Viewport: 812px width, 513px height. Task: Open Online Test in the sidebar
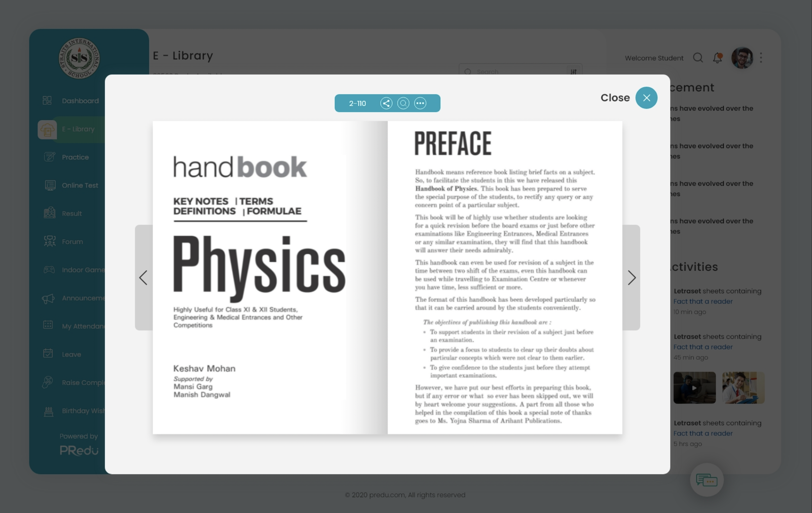click(80, 185)
